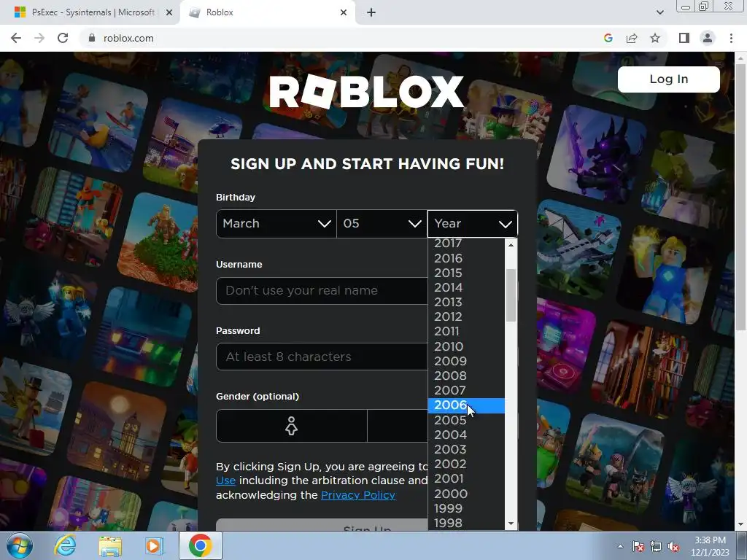Pick 1998 as birth year
This screenshot has height=560, width=747.
point(466,523)
